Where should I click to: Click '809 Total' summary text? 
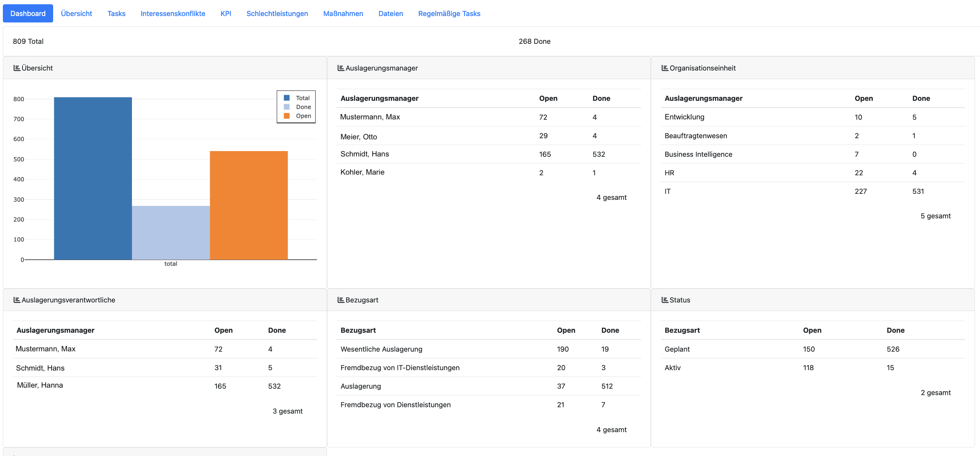pos(28,41)
